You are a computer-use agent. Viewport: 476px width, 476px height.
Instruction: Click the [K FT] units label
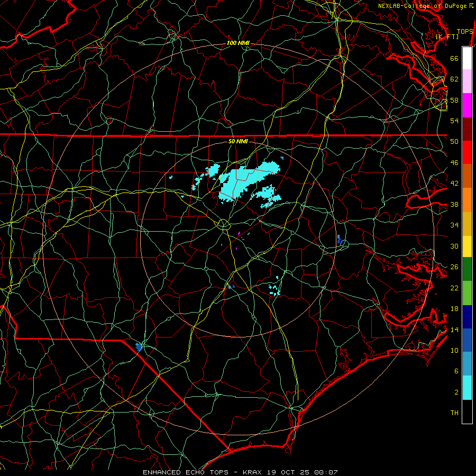447,37
